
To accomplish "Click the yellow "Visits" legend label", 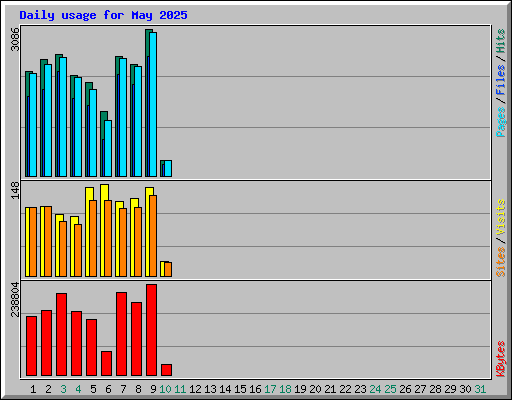I will tap(501, 217).
